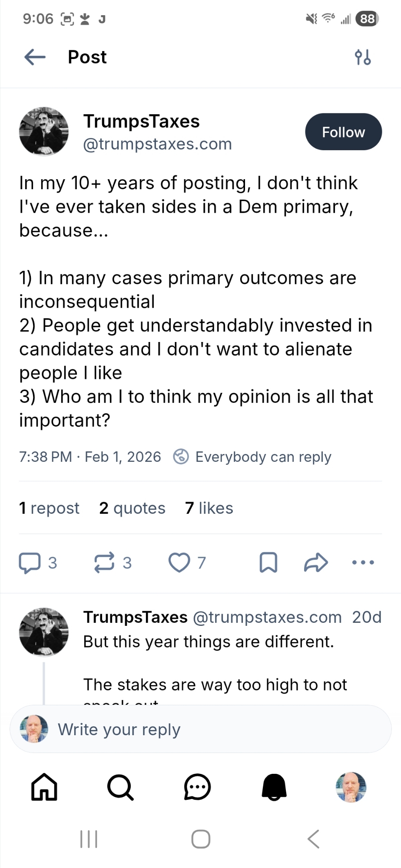Open thread preferences settings icon
401x868 pixels.
tap(363, 57)
